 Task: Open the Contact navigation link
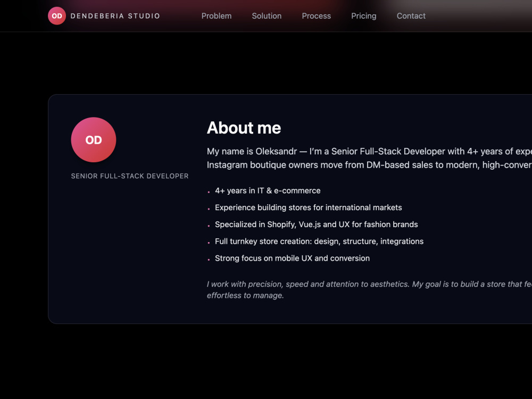(411, 16)
